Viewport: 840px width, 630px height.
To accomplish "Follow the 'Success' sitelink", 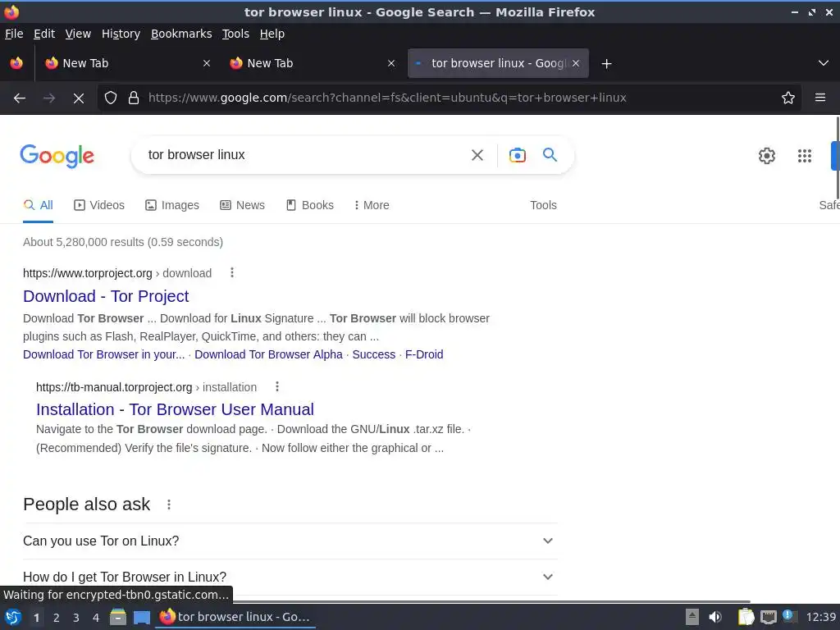I will tap(373, 354).
